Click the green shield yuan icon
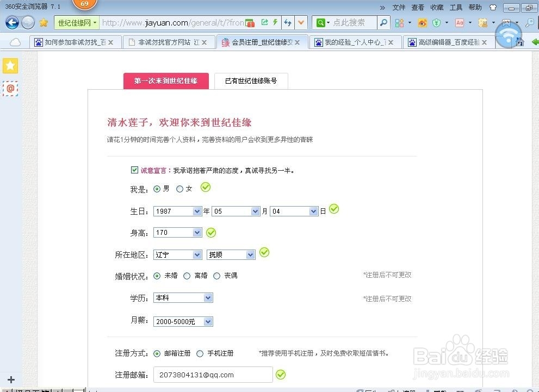Image resolution: width=539 pixels, height=392 pixels. point(436,23)
